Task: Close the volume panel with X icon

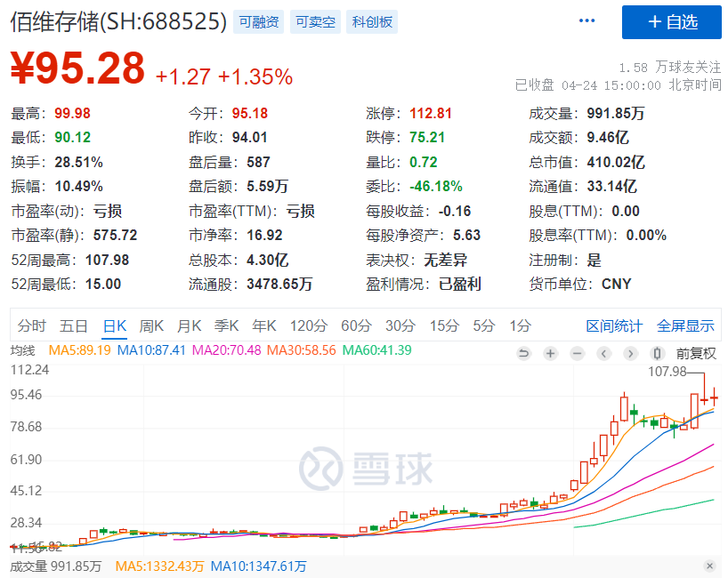Action: pyautogui.click(x=709, y=566)
